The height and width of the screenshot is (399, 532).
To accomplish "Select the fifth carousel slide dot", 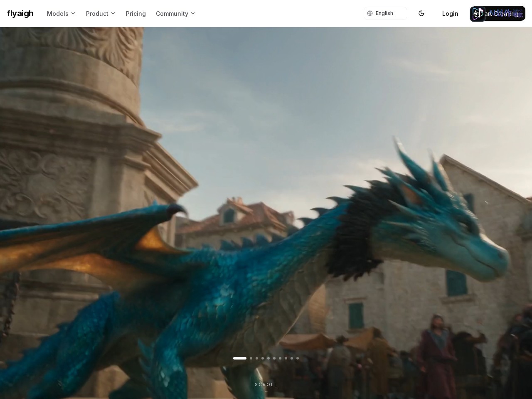I will (268, 358).
